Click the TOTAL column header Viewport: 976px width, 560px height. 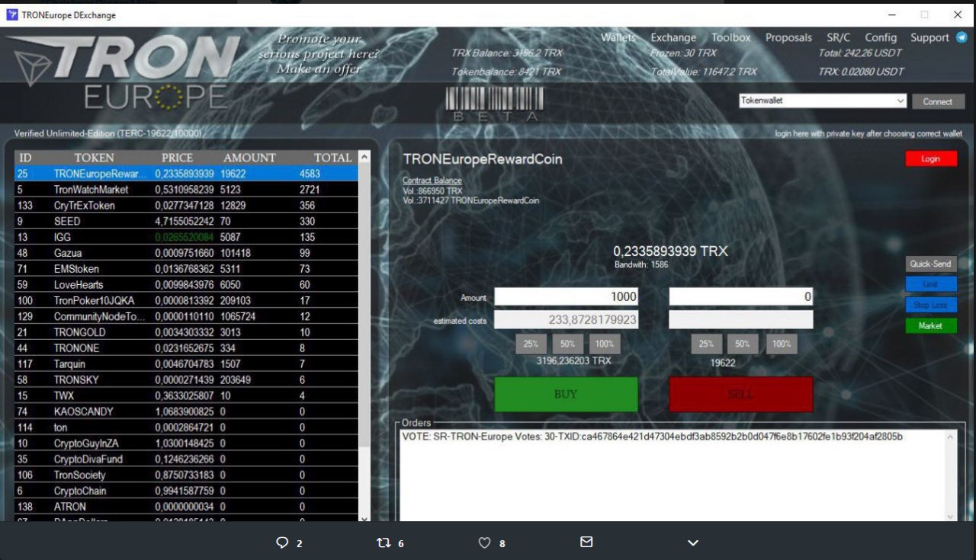[x=332, y=158]
